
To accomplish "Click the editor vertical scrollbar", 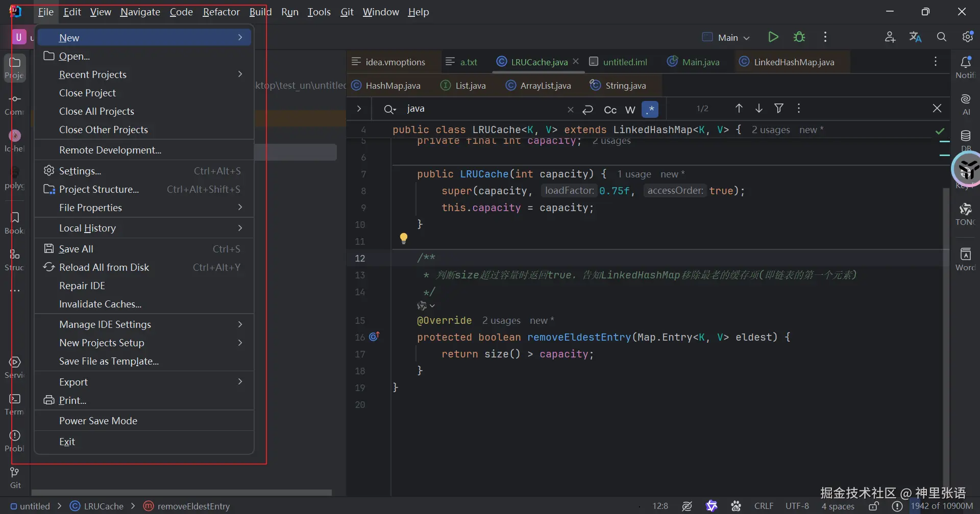I will [946, 331].
